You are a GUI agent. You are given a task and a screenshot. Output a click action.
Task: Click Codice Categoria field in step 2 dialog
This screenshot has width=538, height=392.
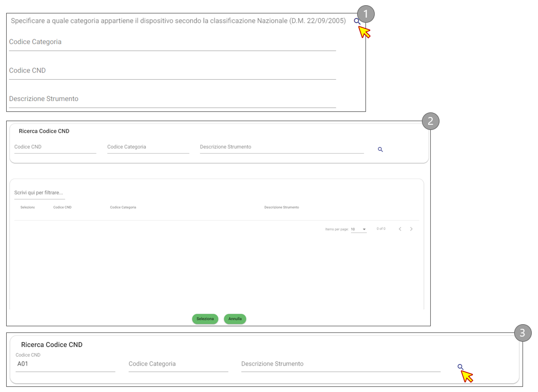[148, 147]
